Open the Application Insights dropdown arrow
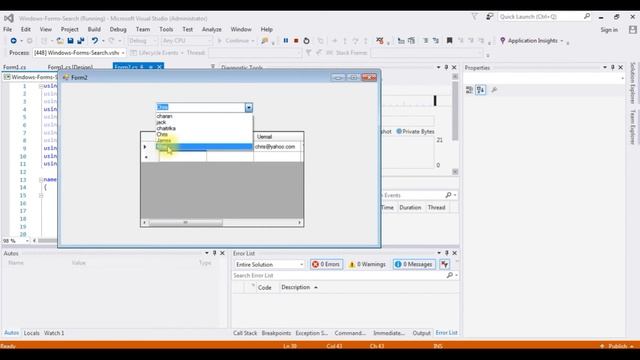This screenshot has height=360, width=640. pos(562,41)
